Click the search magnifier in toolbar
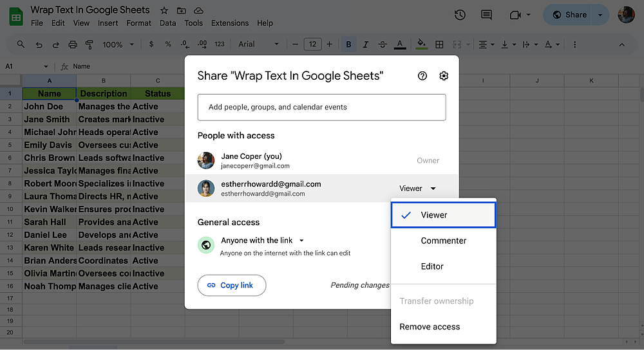The width and height of the screenshot is (644, 350). click(x=21, y=44)
